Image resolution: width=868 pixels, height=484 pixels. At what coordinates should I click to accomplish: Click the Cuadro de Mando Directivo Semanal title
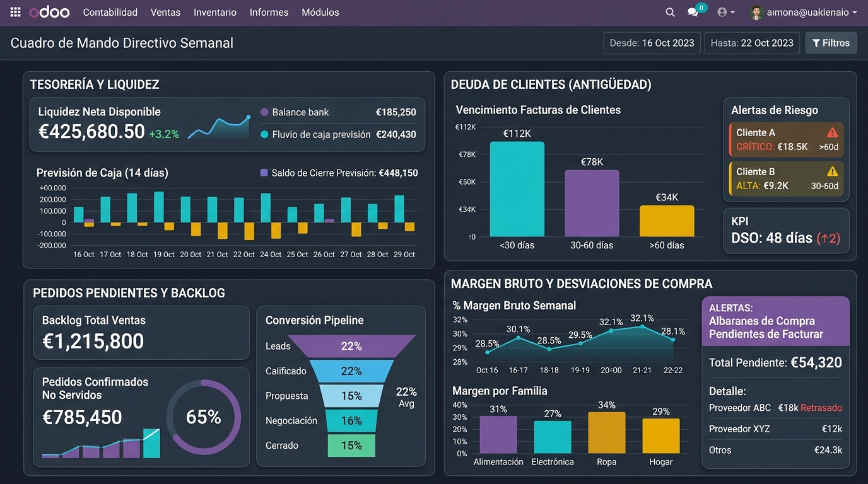122,43
